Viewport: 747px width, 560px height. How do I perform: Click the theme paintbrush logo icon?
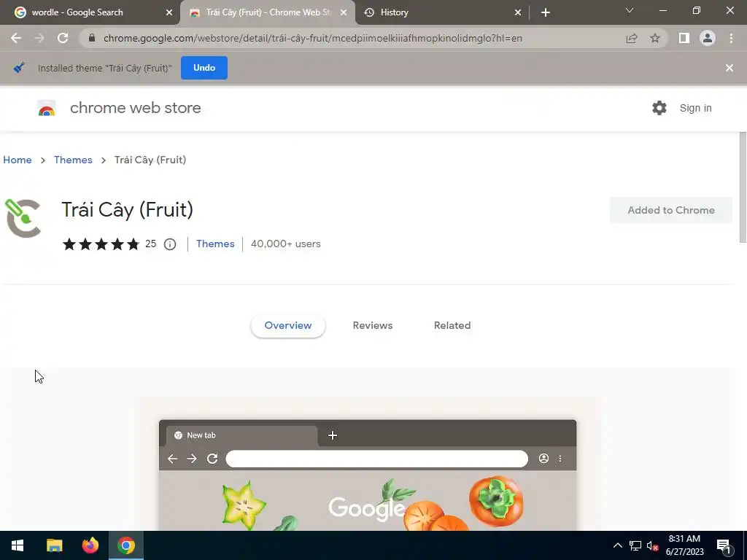[x=23, y=218]
